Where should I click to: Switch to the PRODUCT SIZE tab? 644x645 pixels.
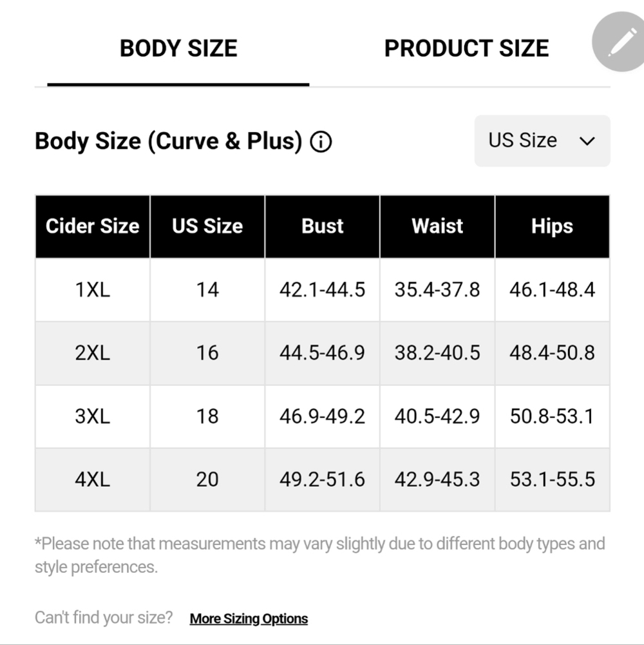tap(466, 48)
